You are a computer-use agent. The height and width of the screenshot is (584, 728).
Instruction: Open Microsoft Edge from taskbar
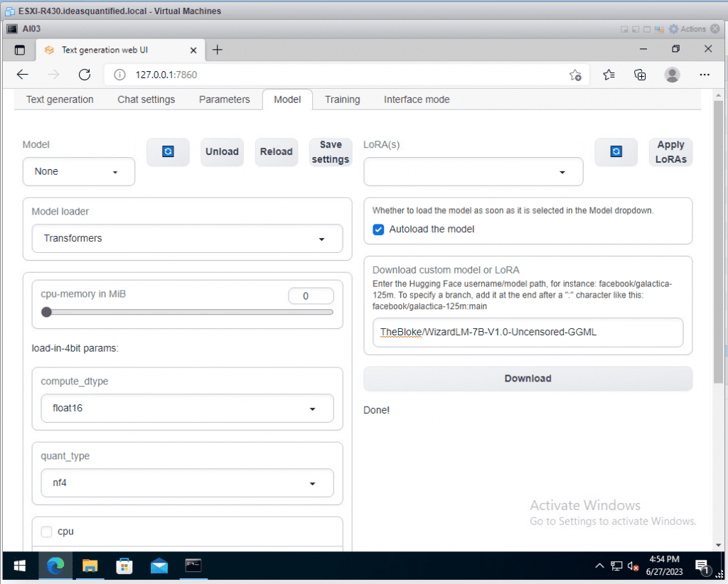click(55, 566)
